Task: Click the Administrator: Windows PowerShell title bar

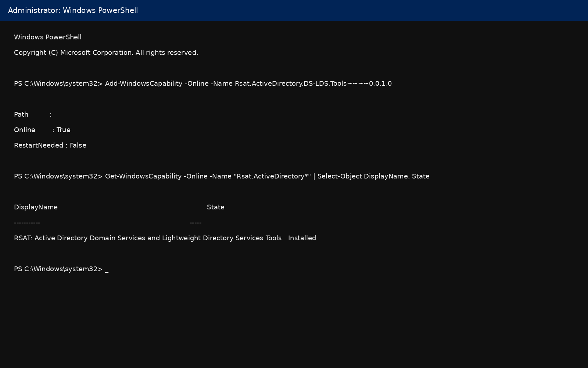Action: [294, 10]
